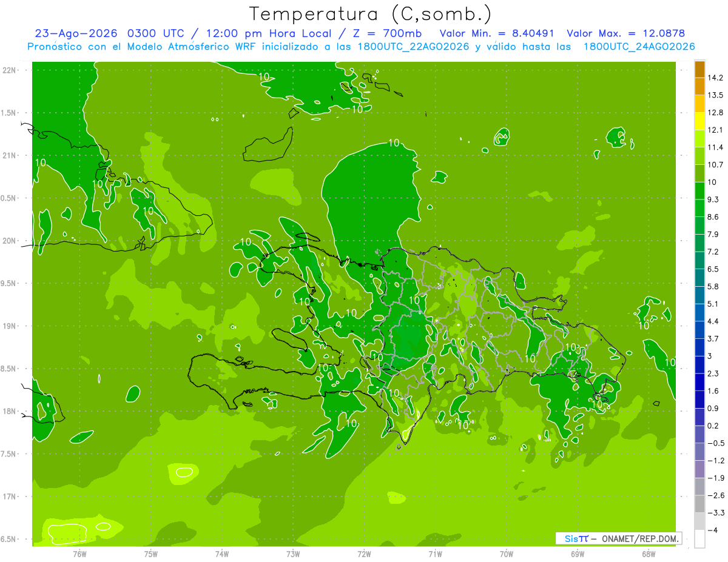Click the "76W" longitude label
The height and width of the screenshot is (562, 728).
80,554
